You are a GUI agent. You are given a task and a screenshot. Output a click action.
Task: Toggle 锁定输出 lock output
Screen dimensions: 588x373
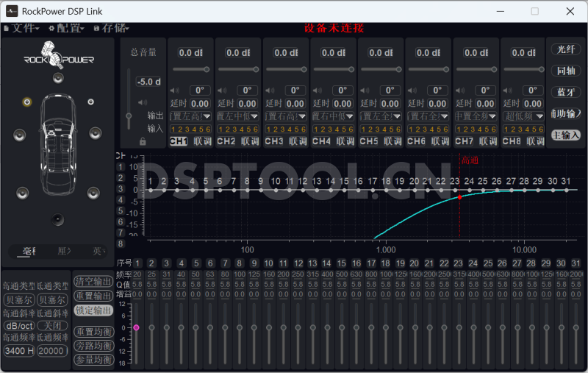pyautogui.click(x=94, y=310)
